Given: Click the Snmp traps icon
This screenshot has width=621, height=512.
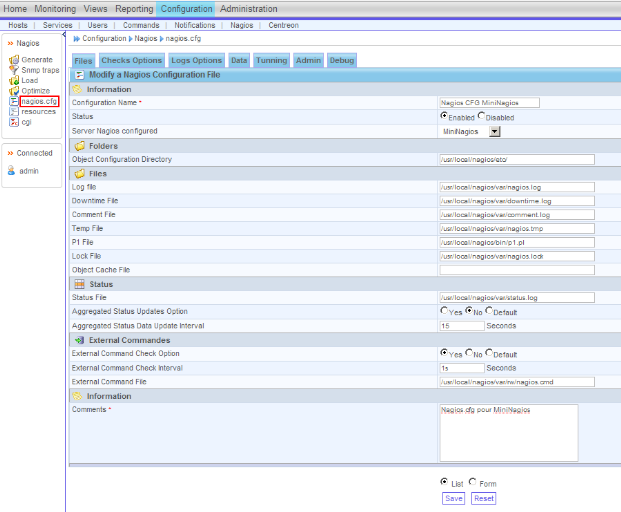Looking at the screenshot, I should [x=13, y=70].
